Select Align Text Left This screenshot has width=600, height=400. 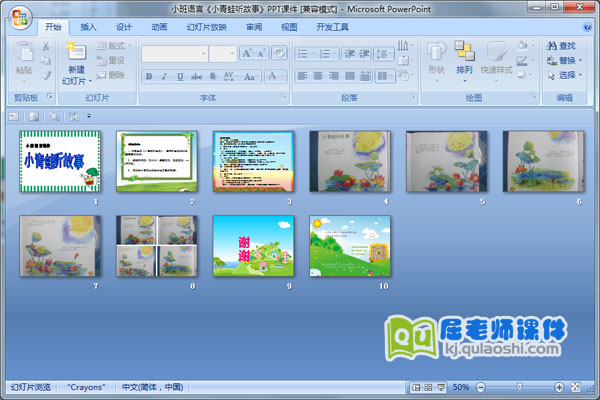coord(302,76)
